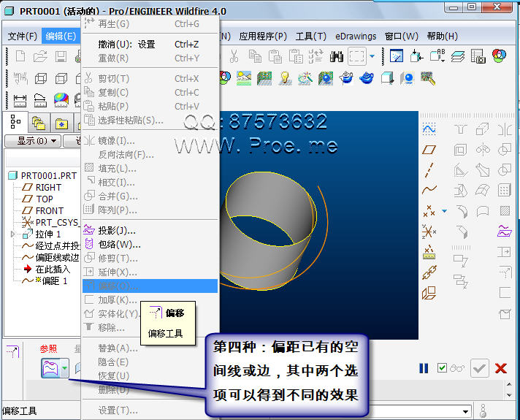Open the 编辑(E) menu

(x=61, y=37)
